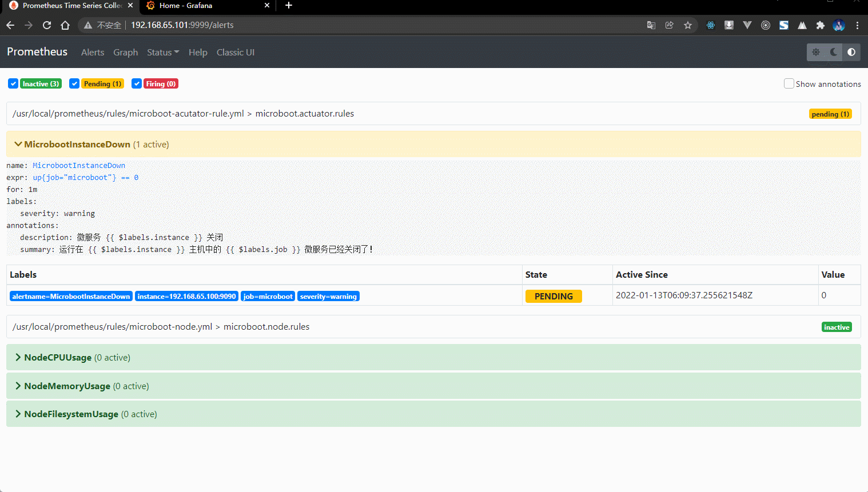The height and width of the screenshot is (492, 868).
Task: Click the 'description:' annotation line
Action: coord(121,237)
